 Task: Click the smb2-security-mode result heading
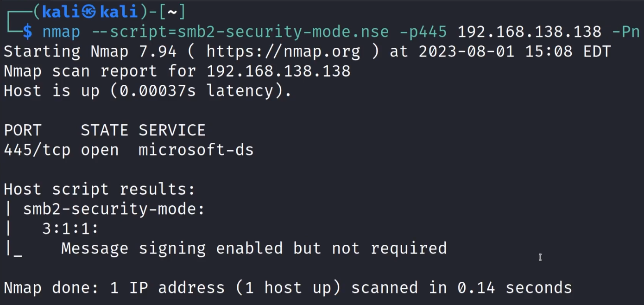(x=114, y=209)
